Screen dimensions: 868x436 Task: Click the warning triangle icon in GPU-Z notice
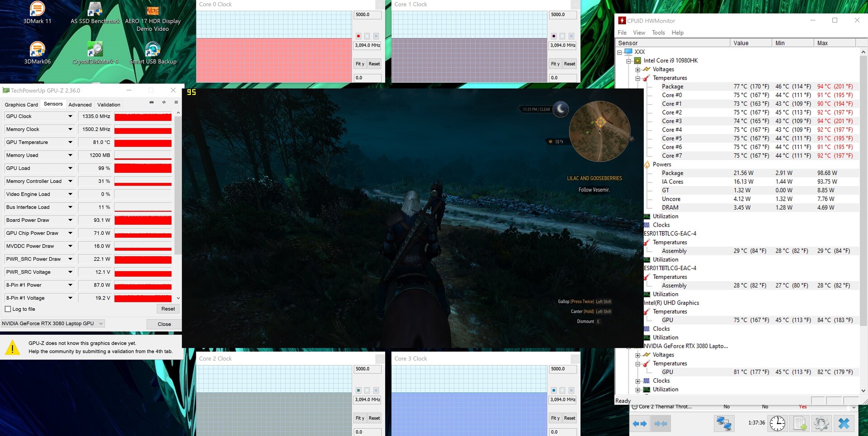tap(13, 347)
